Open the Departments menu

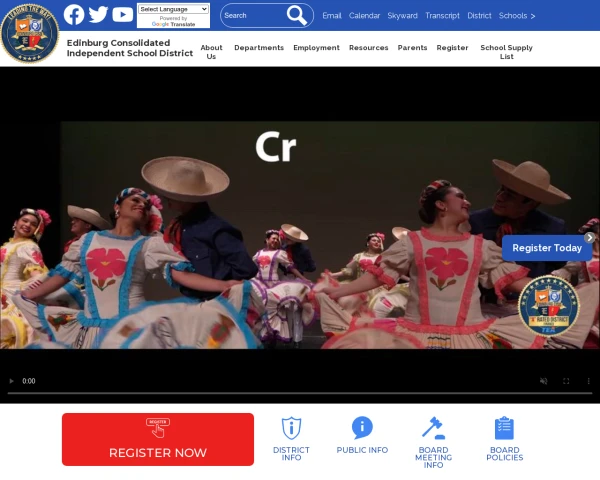click(259, 47)
